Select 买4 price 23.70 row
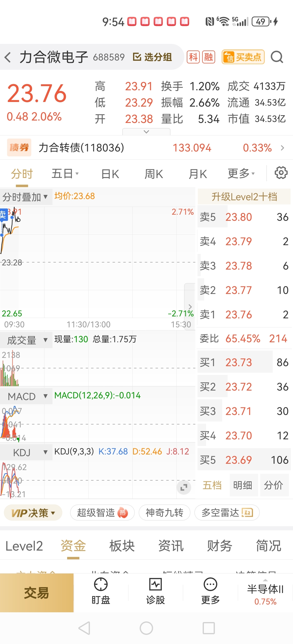The height and width of the screenshot is (644, 293). [x=244, y=435]
